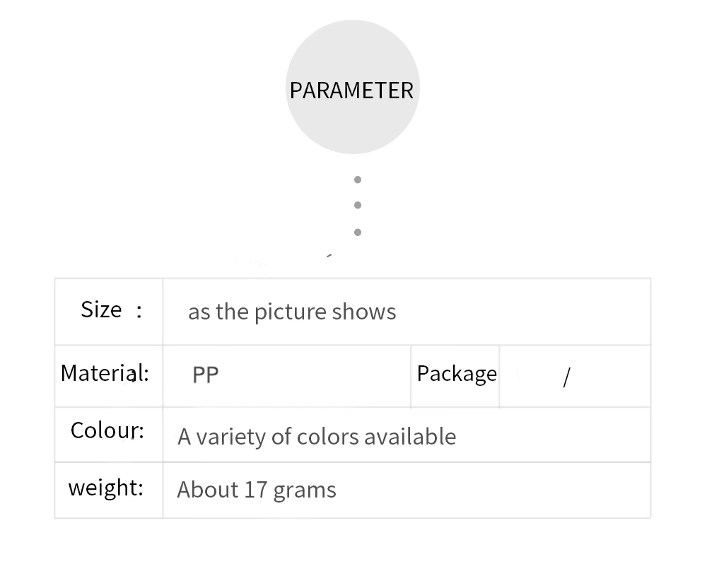Click the slash in the Package value cell
This screenshot has height=588, width=707.
pos(566,377)
